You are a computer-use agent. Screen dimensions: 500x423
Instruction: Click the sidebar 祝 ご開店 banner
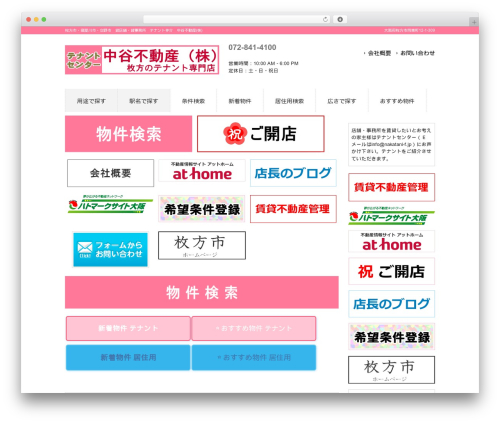tap(392, 271)
